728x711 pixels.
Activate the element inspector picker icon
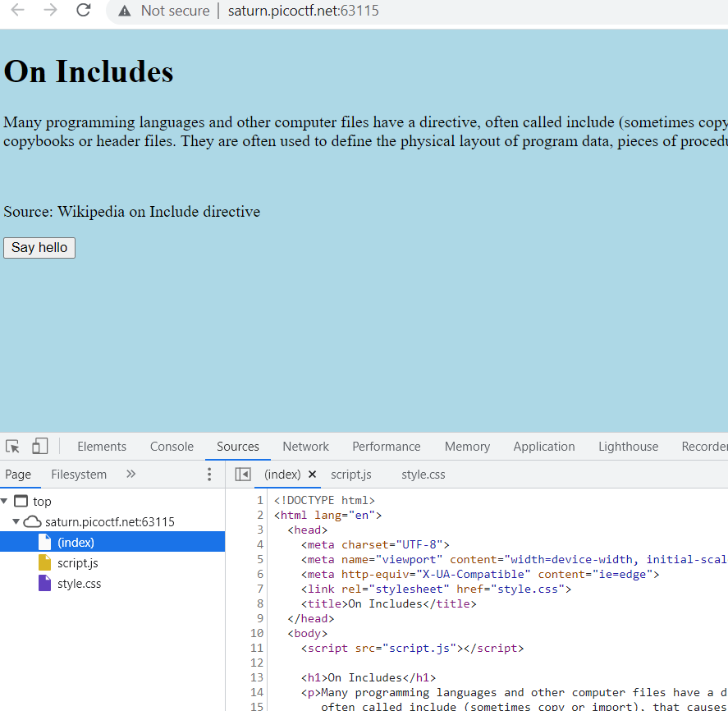[x=12, y=447]
